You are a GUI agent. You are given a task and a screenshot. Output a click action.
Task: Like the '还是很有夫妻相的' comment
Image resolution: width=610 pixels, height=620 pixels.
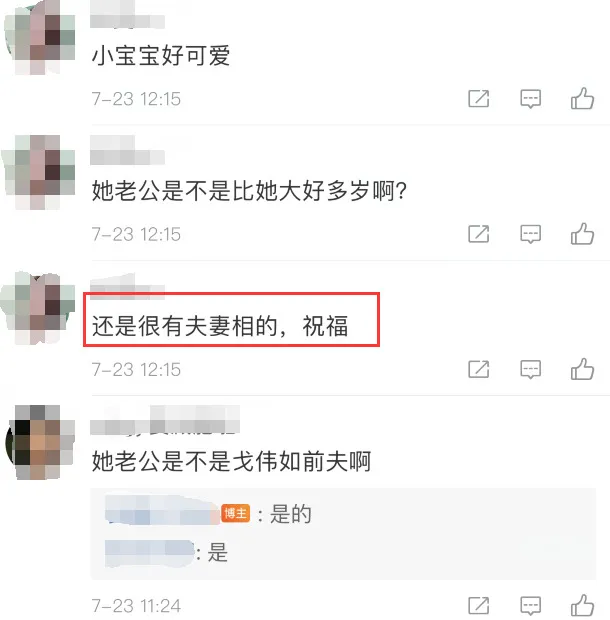point(582,369)
